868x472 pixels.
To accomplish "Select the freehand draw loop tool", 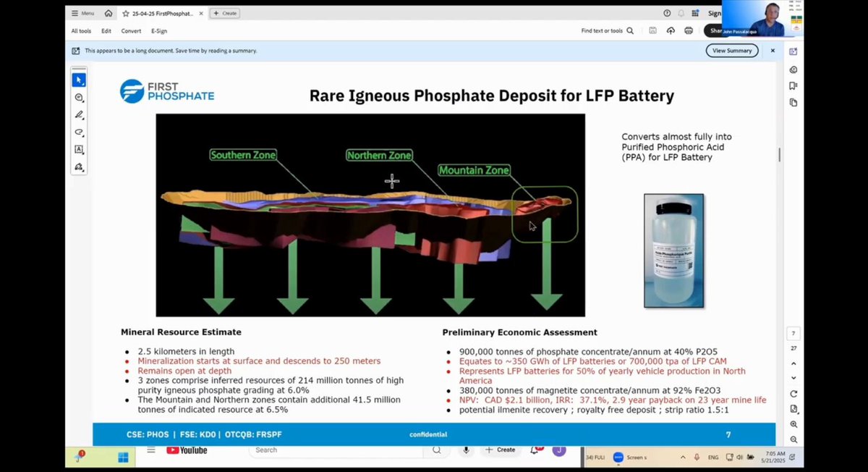I will [x=79, y=132].
